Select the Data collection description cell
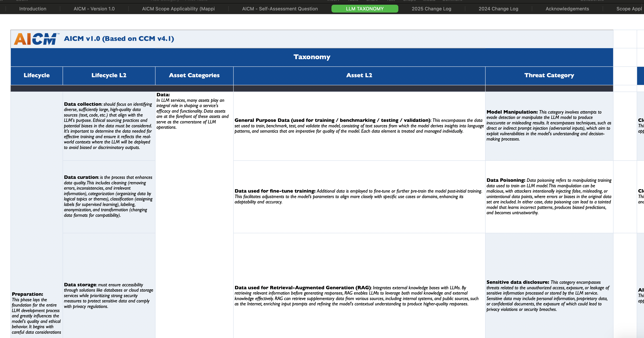This screenshot has height=338, width=644. 108,126
